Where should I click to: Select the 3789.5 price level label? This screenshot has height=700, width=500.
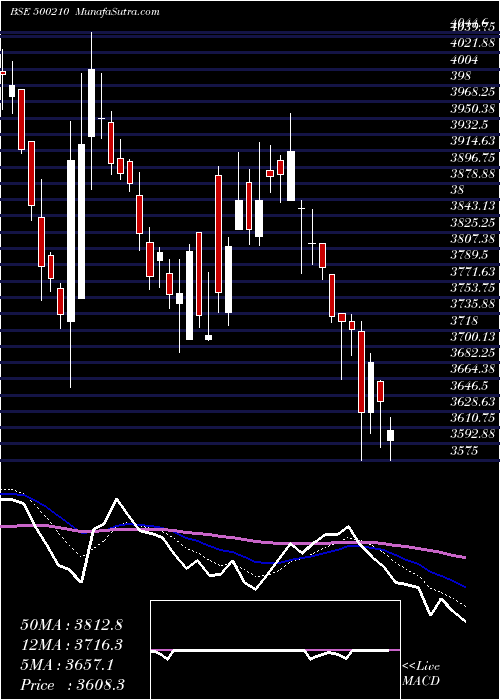469,255
